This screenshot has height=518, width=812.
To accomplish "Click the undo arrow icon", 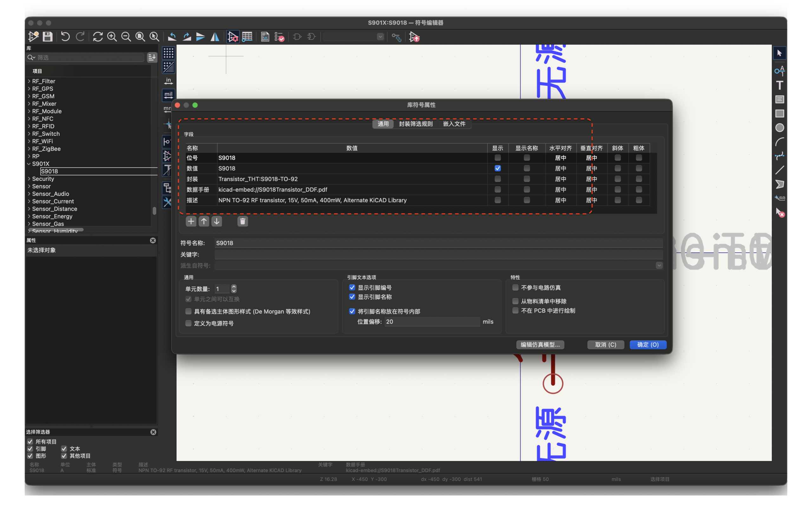I will [x=65, y=37].
